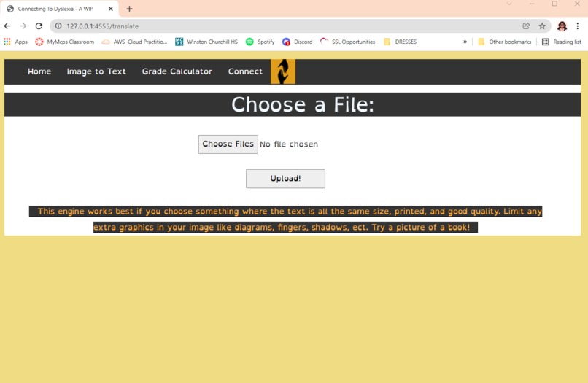Open the Chrome three-dot menu
This screenshot has height=383, width=588.
[x=578, y=26]
